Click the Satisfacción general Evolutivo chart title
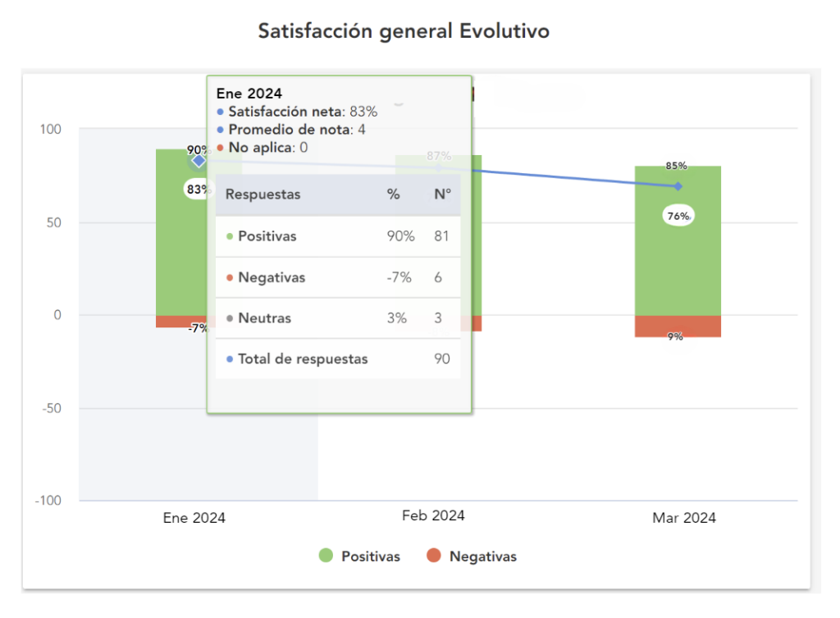 tap(404, 31)
